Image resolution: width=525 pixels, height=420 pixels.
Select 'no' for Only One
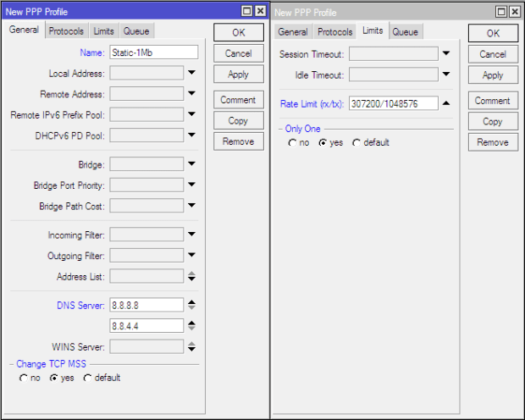pyautogui.click(x=293, y=143)
